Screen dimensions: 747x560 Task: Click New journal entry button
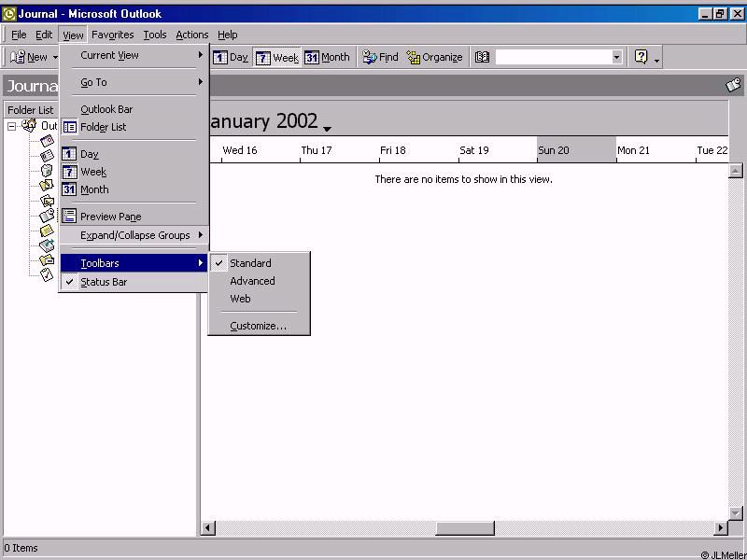pyautogui.click(x=29, y=57)
